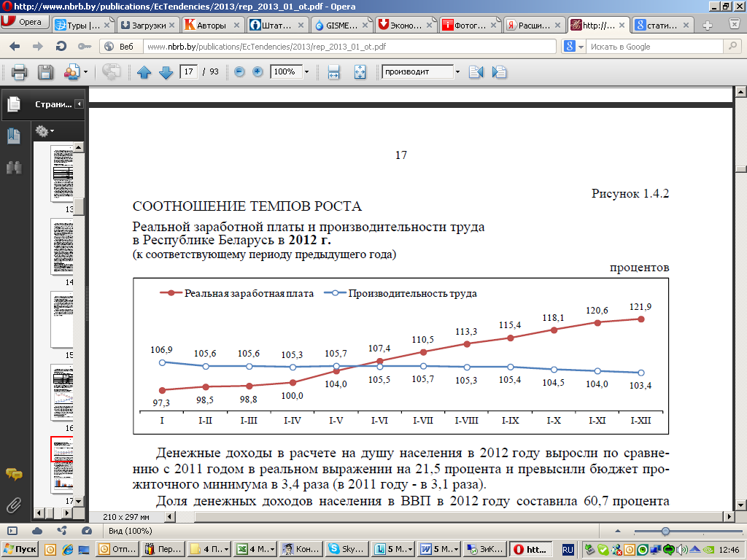
Task: Click the page number field
Action: pyautogui.click(x=189, y=72)
